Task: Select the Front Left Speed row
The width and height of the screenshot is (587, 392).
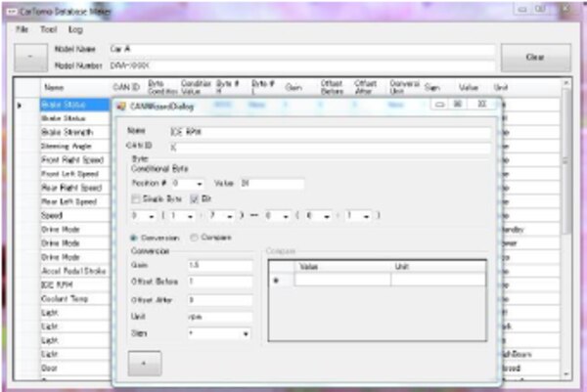Action: point(74,174)
